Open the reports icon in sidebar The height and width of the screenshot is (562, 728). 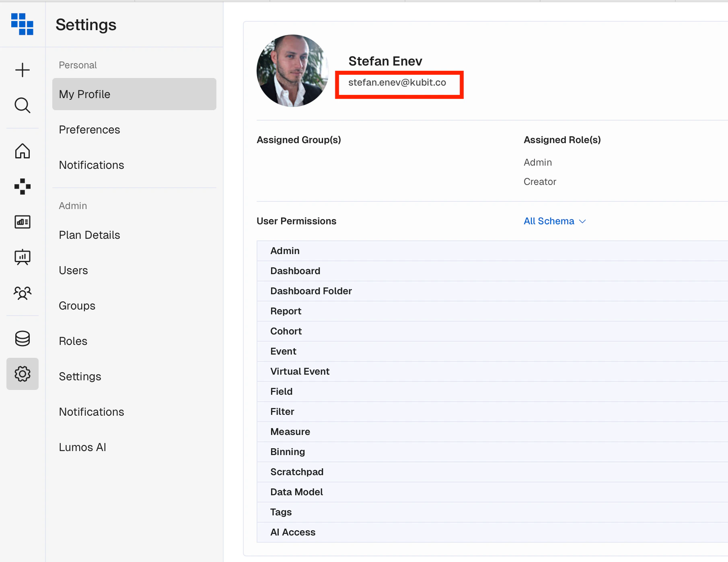(23, 222)
